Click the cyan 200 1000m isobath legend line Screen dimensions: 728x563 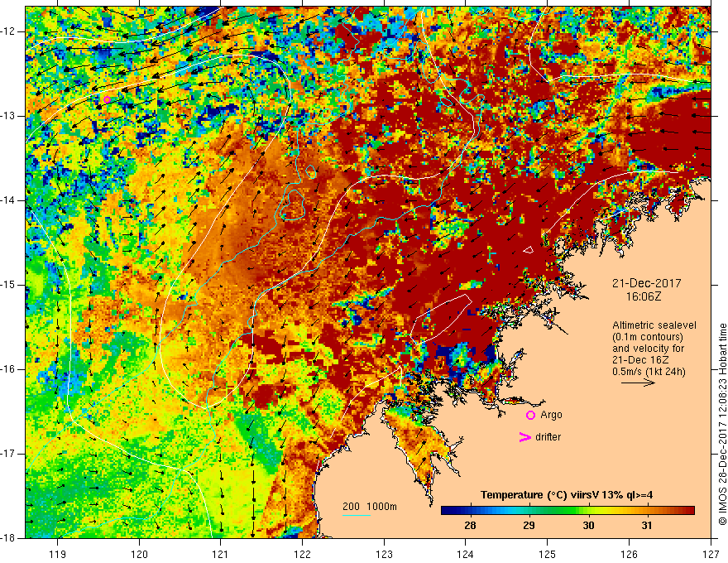[356, 515]
